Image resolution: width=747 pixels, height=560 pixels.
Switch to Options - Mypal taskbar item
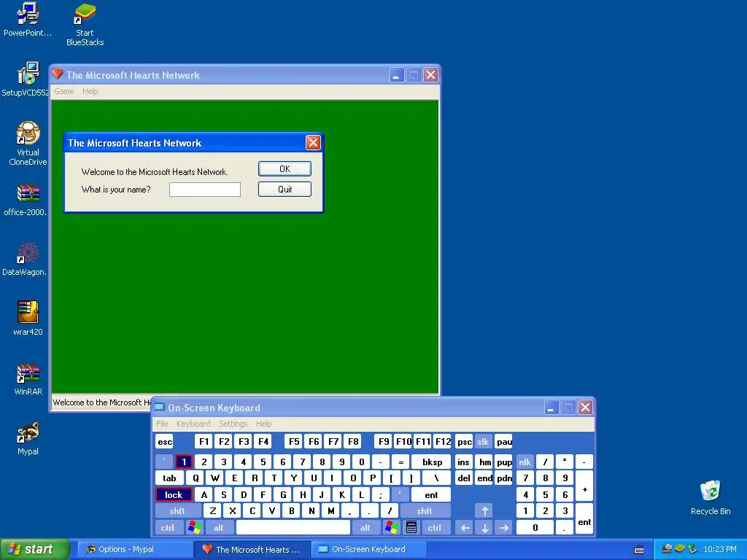click(x=134, y=550)
